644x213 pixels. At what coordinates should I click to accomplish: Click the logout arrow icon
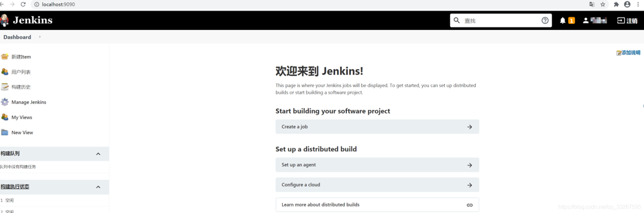(621, 21)
